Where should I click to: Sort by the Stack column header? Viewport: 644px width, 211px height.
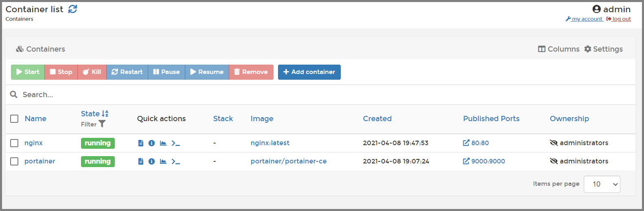point(223,119)
